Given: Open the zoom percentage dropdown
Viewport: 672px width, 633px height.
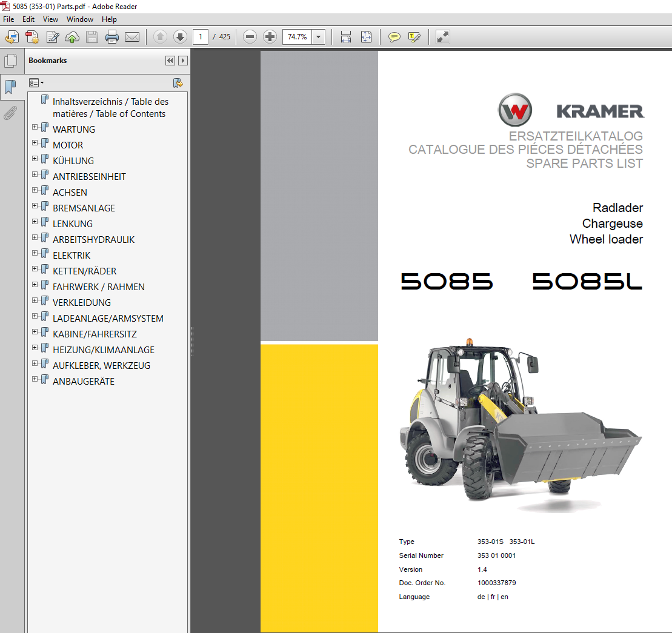Looking at the screenshot, I should tap(319, 37).
